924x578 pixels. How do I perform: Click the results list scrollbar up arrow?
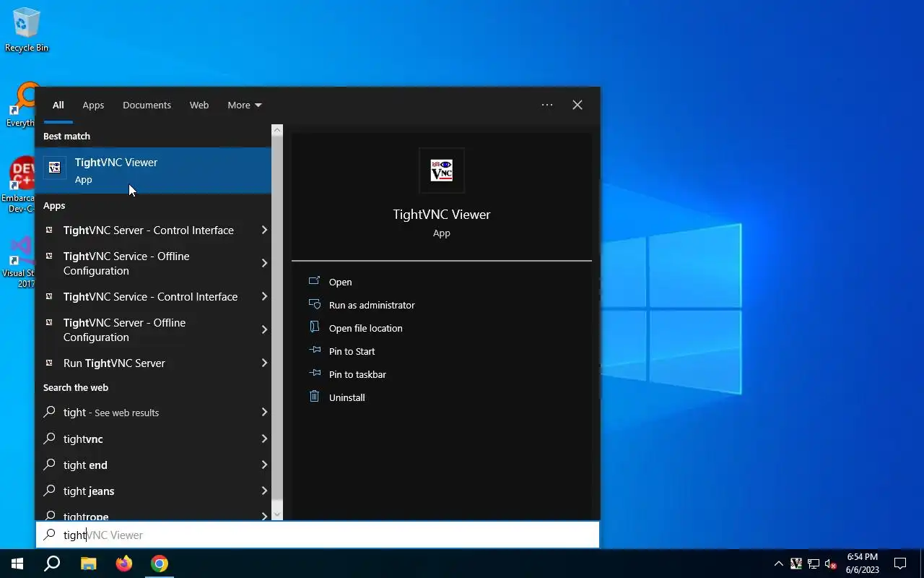(277, 129)
